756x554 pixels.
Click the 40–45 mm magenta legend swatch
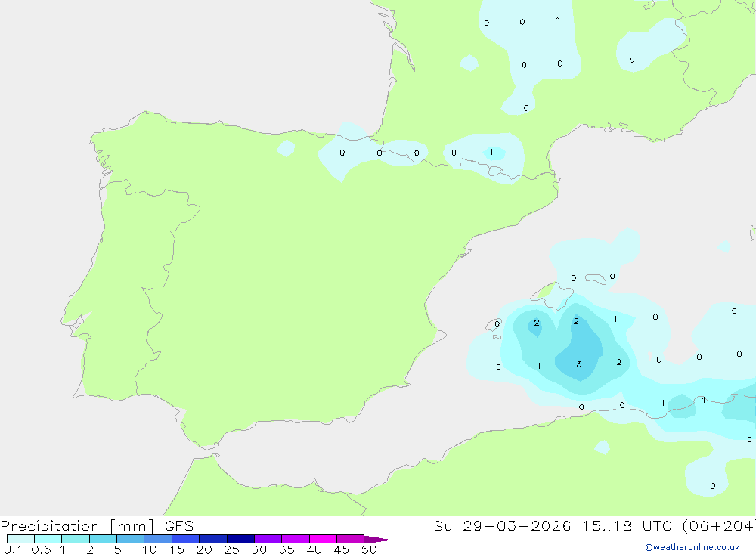[323, 539]
